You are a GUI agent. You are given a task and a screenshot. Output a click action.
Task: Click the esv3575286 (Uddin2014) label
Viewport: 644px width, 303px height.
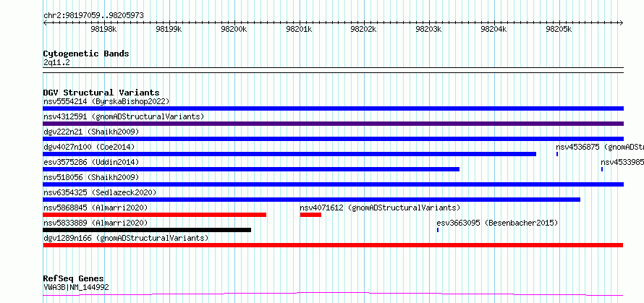(91, 162)
